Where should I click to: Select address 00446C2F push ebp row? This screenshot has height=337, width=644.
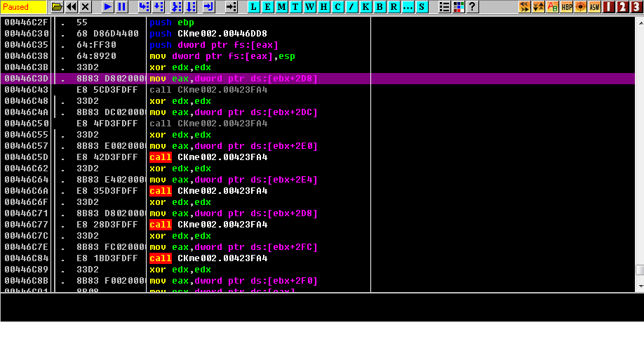(318, 22)
